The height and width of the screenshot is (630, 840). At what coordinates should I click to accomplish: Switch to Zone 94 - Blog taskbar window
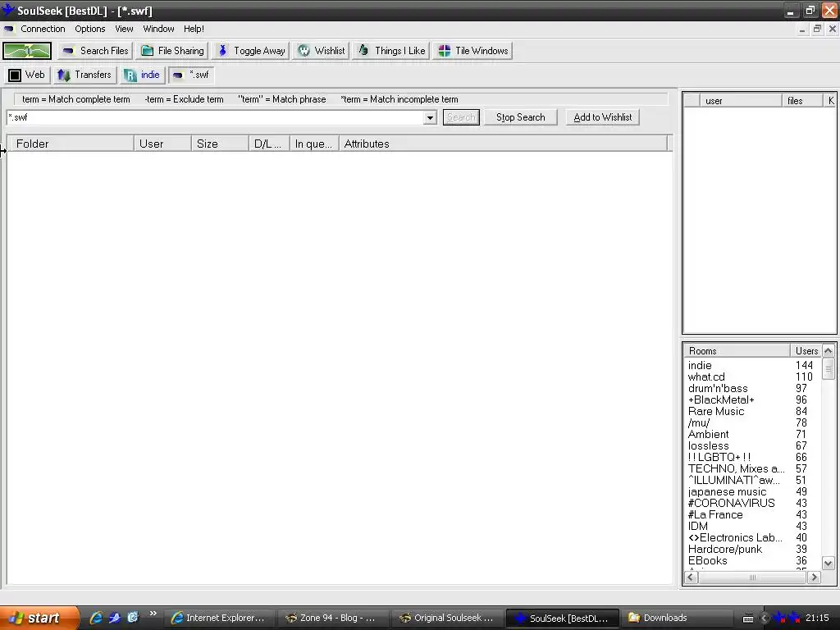[331, 618]
